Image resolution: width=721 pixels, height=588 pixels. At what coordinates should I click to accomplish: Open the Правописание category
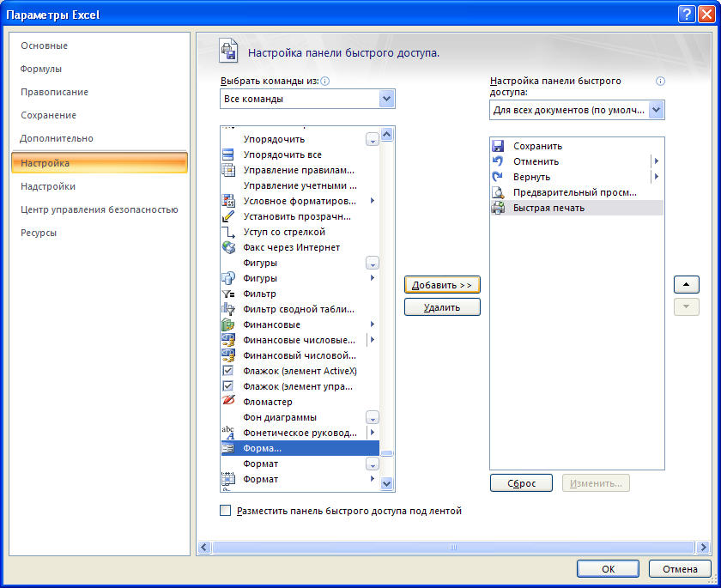(54, 92)
